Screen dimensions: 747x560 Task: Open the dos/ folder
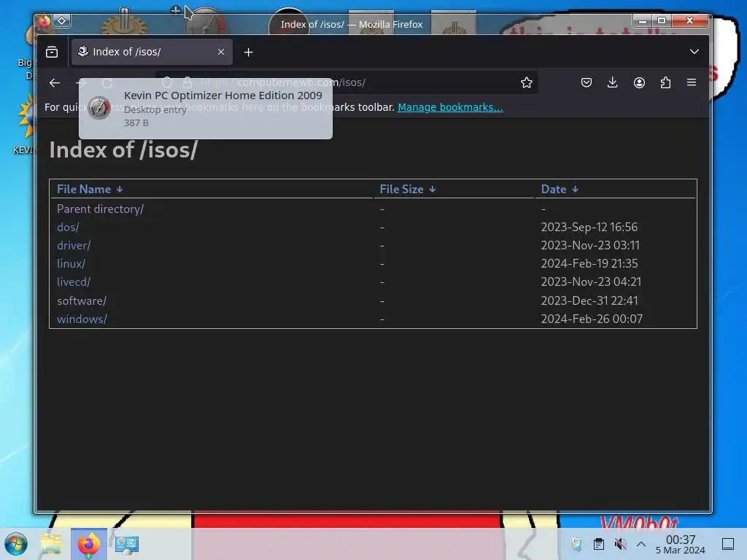(x=68, y=227)
